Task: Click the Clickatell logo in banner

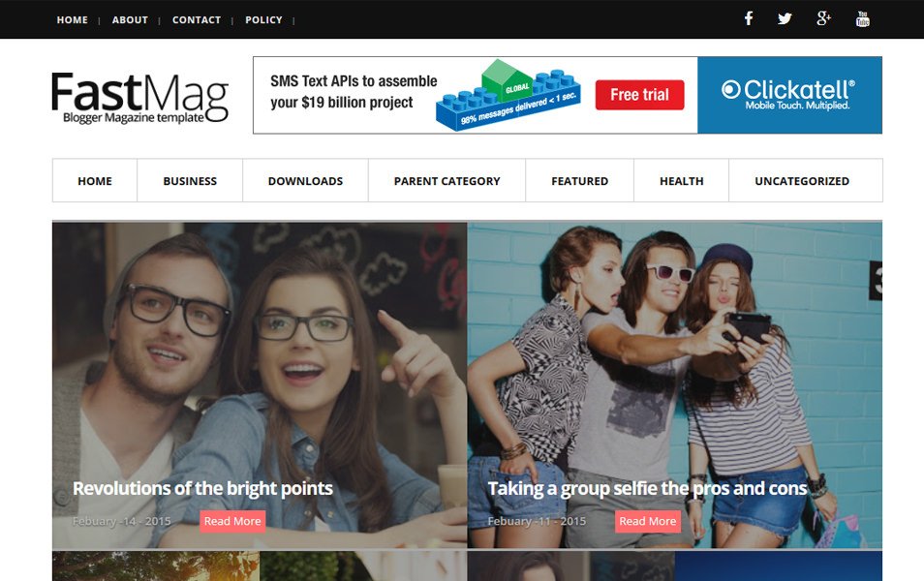Action: coord(789,95)
